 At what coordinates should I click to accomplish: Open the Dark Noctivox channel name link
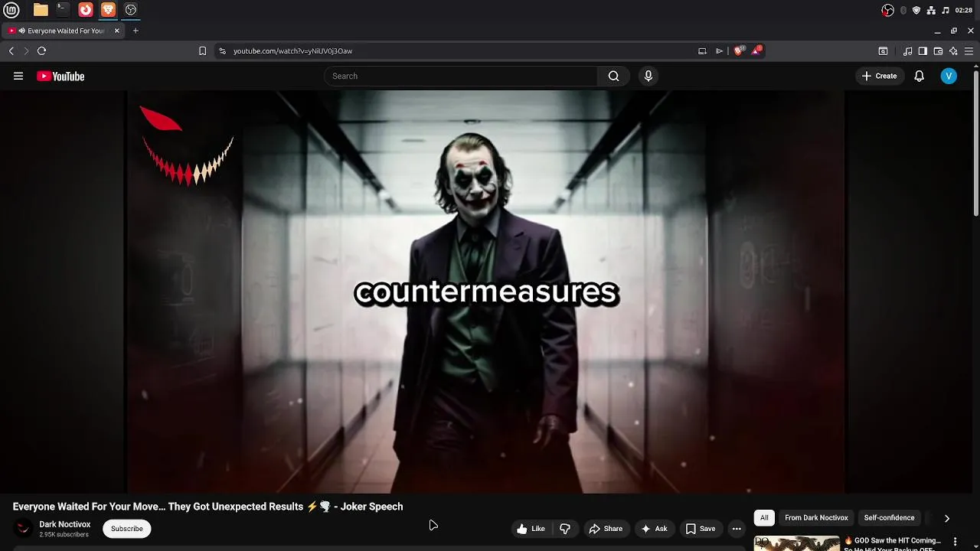pyautogui.click(x=65, y=524)
